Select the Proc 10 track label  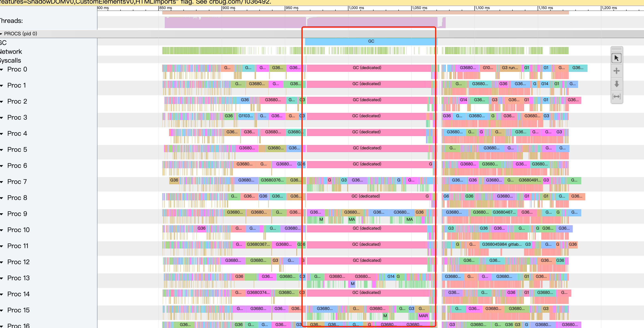tap(18, 230)
